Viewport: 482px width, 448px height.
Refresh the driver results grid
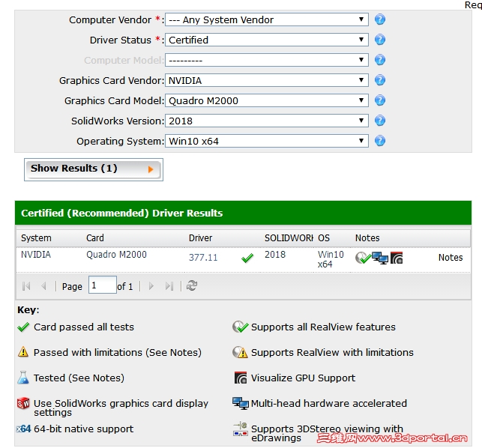pyautogui.click(x=192, y=285)
